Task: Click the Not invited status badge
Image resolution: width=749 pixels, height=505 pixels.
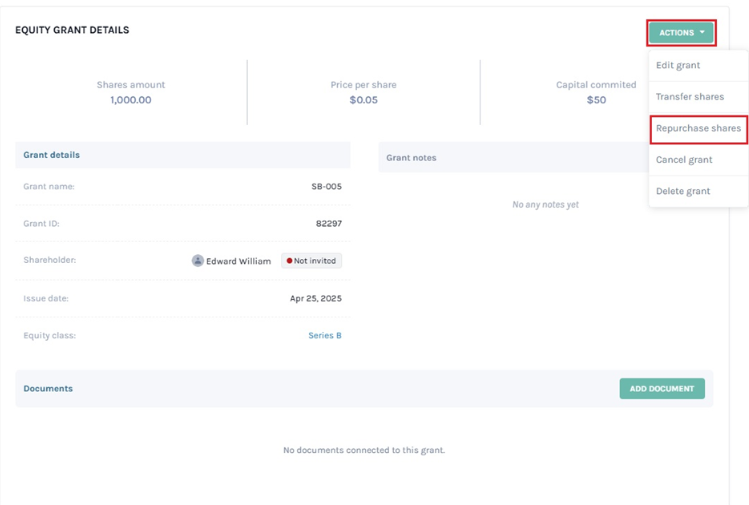Action: click(x=311, y=260)
